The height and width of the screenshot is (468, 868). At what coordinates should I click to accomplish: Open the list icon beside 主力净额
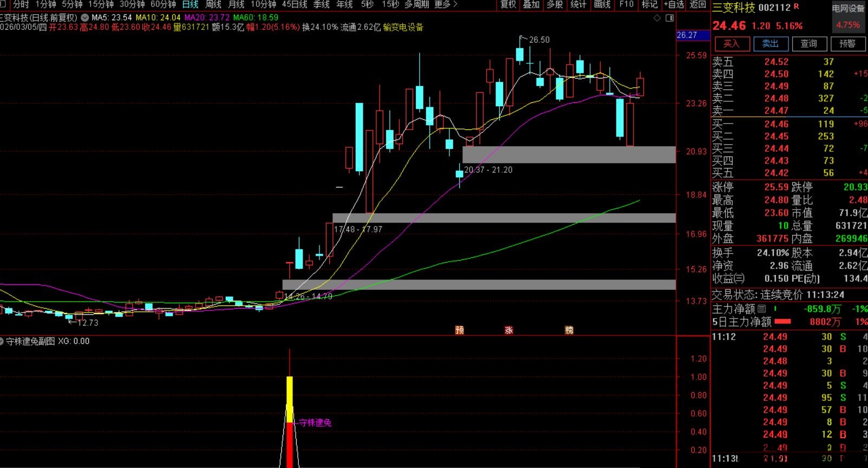click(x=762, y=309)
